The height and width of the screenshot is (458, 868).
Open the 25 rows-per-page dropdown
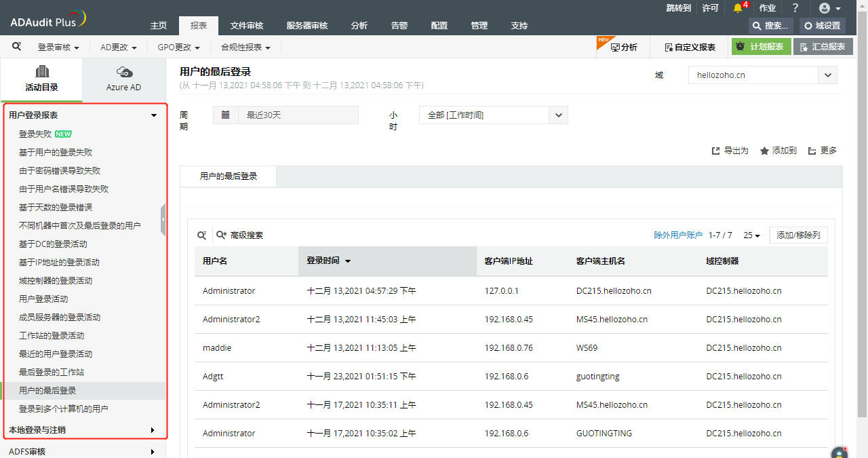pyautogui.click(x=752, y=235)
